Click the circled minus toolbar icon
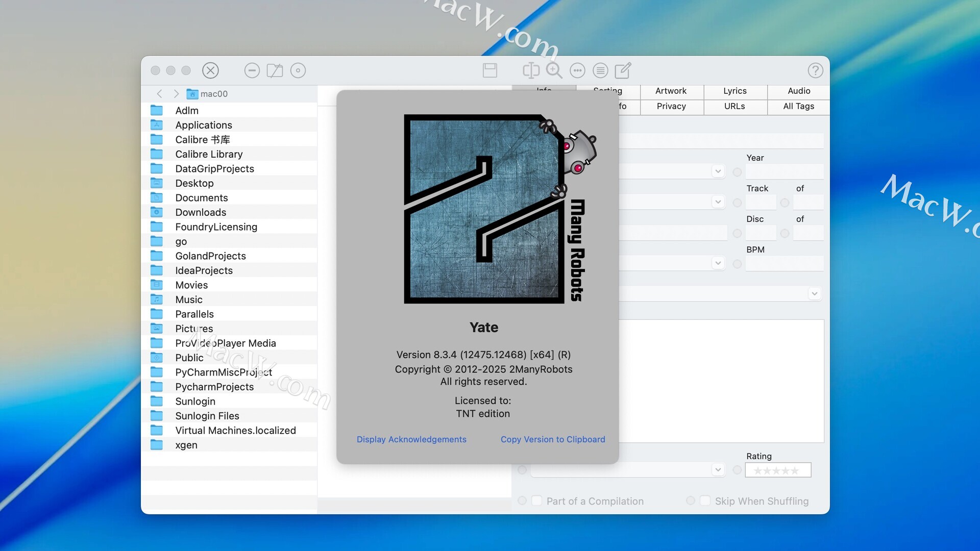The width and height of the screenshot is (980, 551). [x=252, y=70]
